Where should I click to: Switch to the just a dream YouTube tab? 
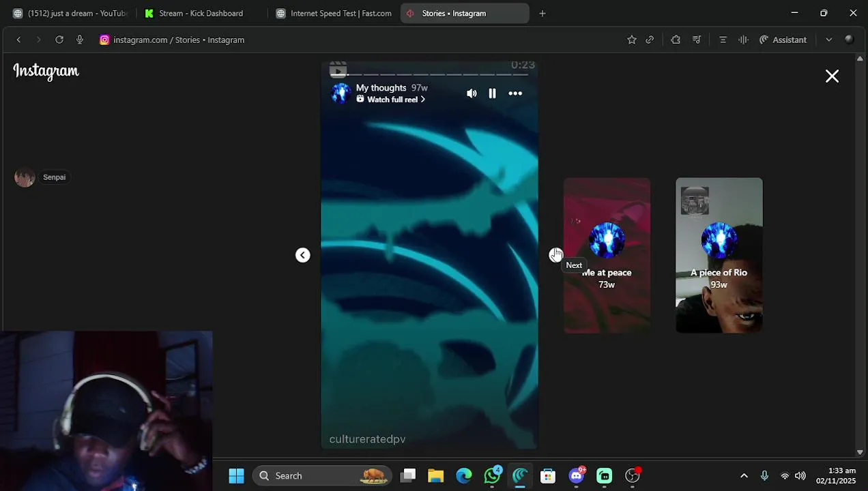click(70, 13)
